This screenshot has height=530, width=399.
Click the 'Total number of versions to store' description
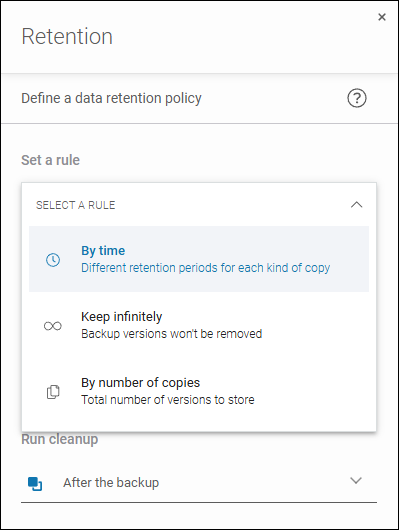[168, 400]
